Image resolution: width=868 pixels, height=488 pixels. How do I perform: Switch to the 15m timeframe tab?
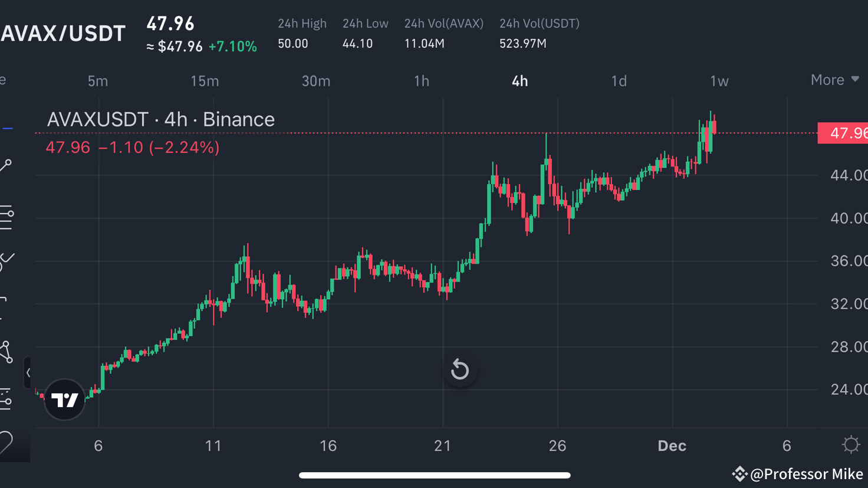coord(204,81)
